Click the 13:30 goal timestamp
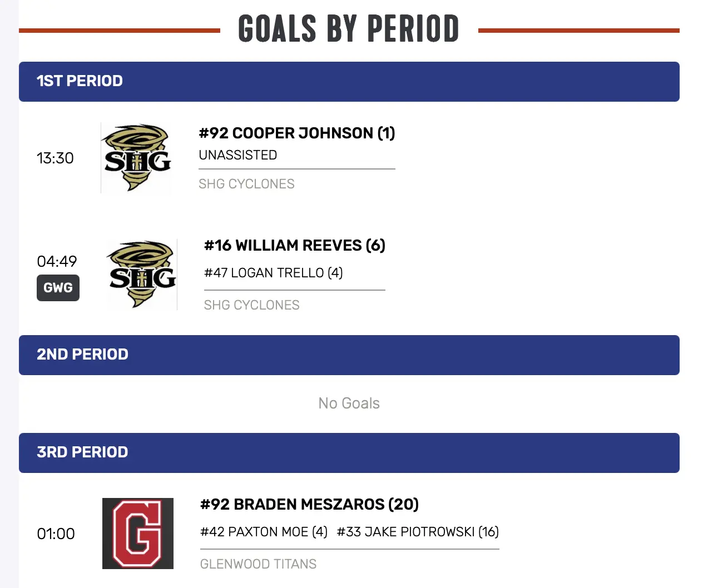Image resolution: width=703 pixels, height=588 pixels. coord(55,158)
